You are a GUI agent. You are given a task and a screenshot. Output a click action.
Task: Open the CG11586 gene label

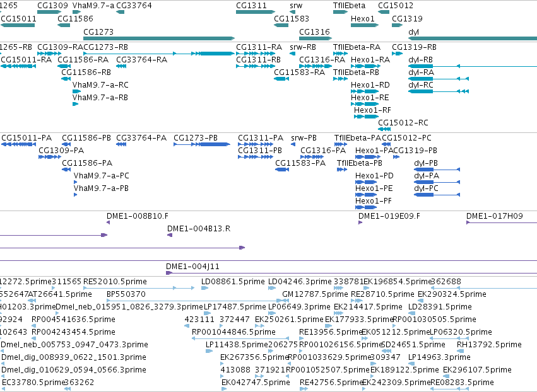[x=75, y=18]
